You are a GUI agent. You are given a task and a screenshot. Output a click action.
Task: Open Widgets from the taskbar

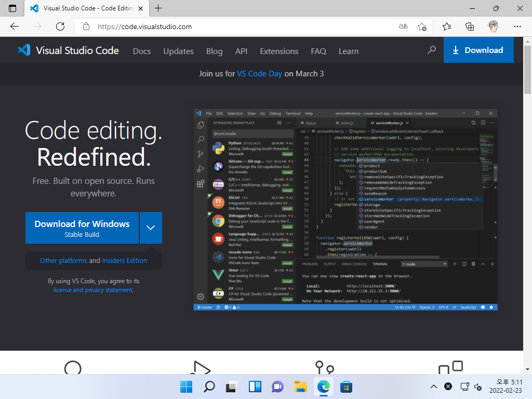255,387
